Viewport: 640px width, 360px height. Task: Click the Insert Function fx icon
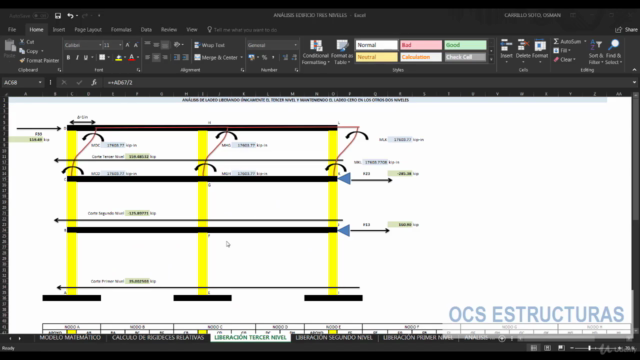(x=94, y=82)
